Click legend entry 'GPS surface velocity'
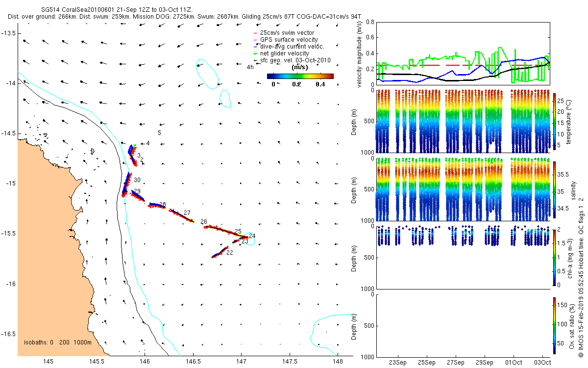588x368 pixels. [x=289, y=40]
